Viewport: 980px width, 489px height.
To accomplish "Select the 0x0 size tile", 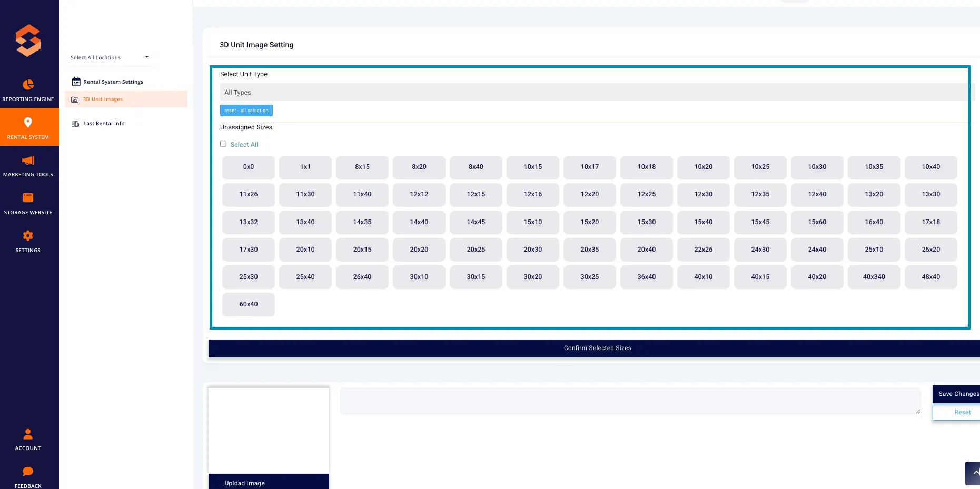I will pyautogui.click(x=249, y=167).
